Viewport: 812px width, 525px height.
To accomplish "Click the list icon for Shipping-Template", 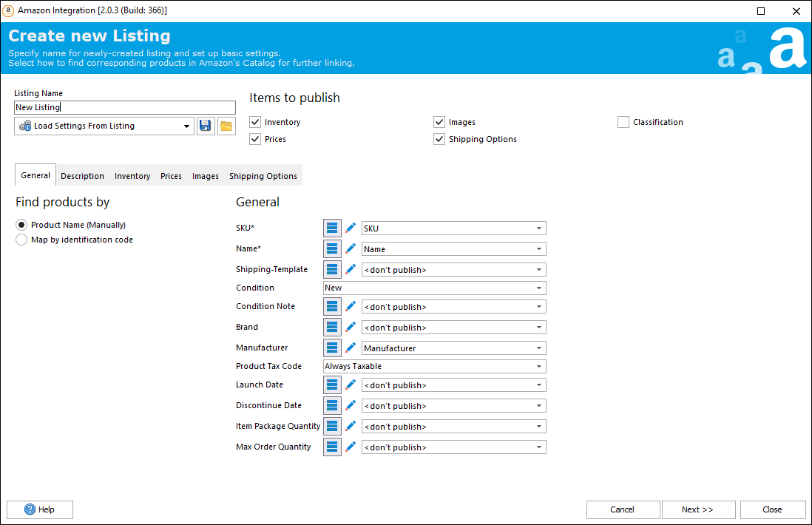I will [332, 269].
